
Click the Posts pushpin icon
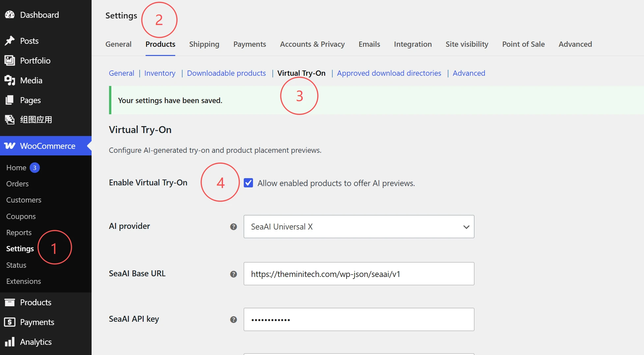(10, 41)
